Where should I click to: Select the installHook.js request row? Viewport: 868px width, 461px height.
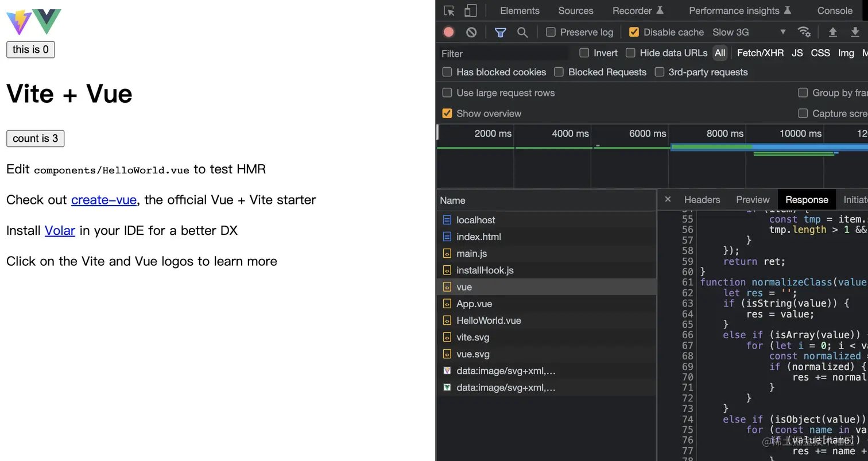[x=547, y=270]
